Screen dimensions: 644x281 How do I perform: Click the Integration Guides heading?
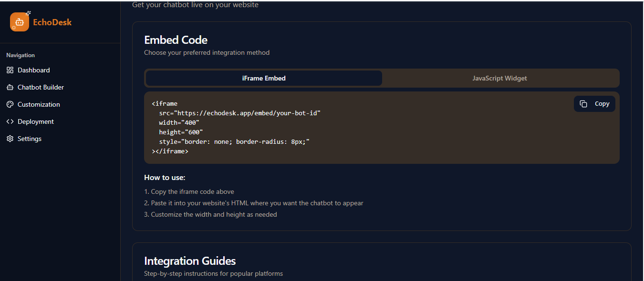(x=190, y=261)
